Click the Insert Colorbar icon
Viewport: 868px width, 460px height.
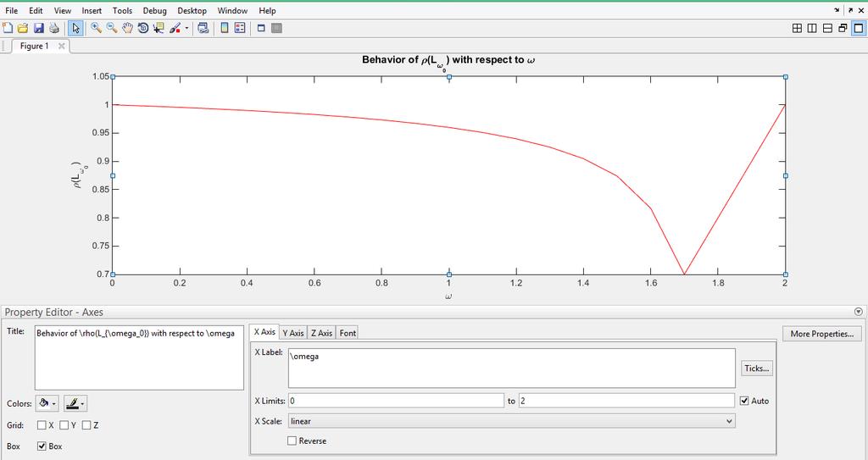(224, 28)
